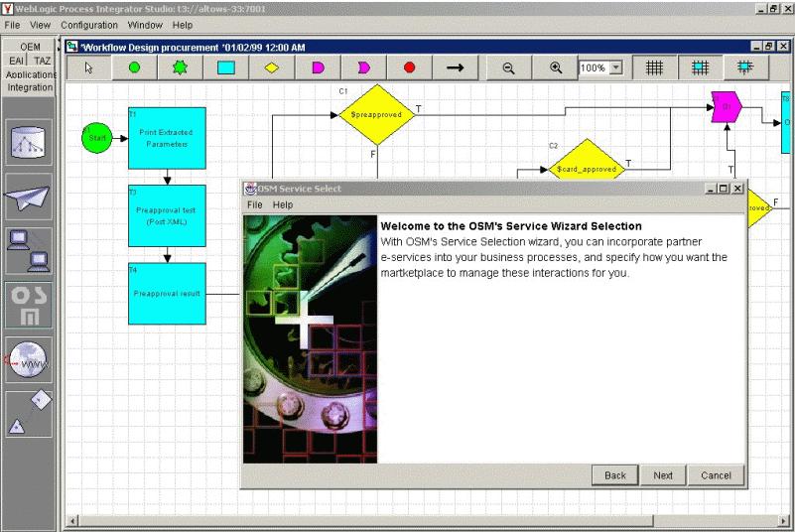Image resolution: width=795 pixels, height=532 pixels.
Task: Click the horizontal scrollbar right arrow
Action: pyautogui.click(x=784, y=521)
